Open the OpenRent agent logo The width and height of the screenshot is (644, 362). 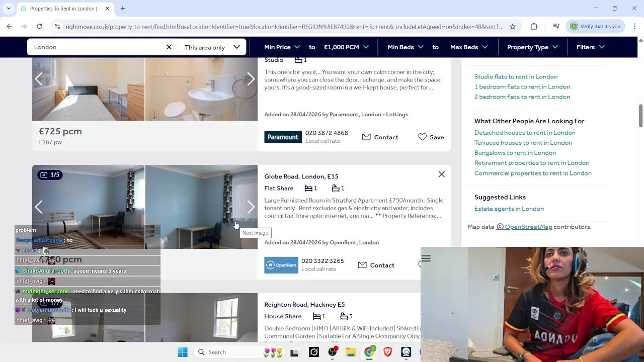point(281,265)
